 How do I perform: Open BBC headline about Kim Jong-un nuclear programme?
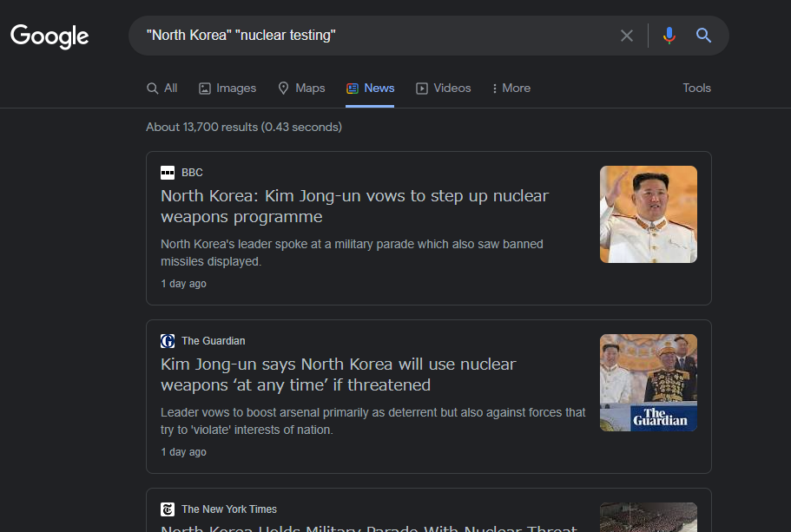354,207
